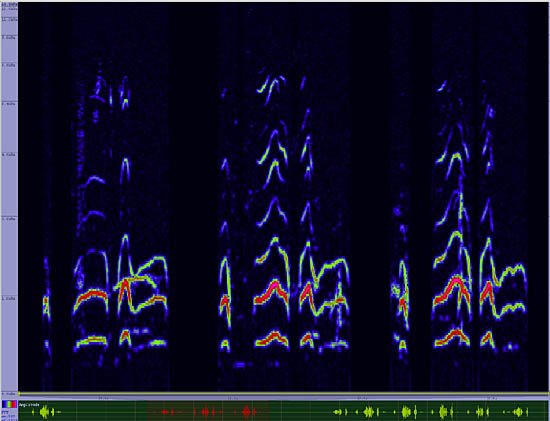The image size is (550, 421).
Task: Click the rainbow color palette swatch
Action: 9,404
